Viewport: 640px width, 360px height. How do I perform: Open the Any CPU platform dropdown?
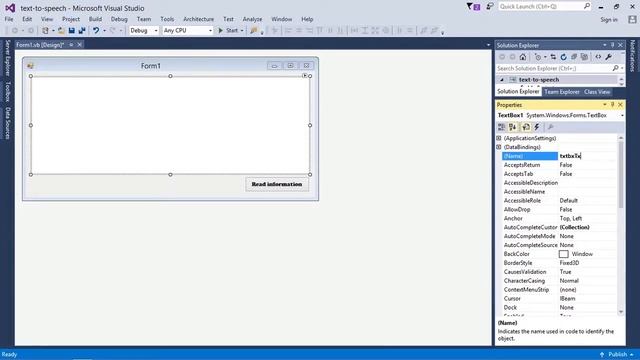[210, 31]
